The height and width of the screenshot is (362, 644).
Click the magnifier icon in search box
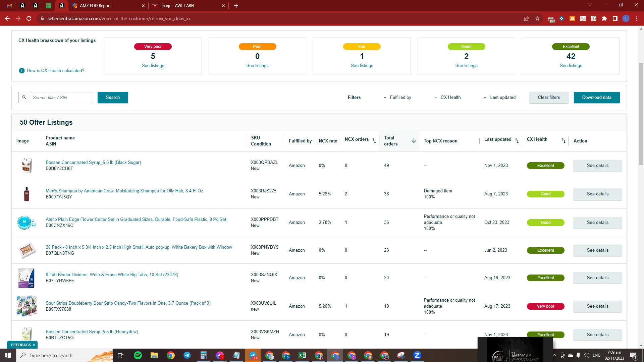[x=24, y=98]
